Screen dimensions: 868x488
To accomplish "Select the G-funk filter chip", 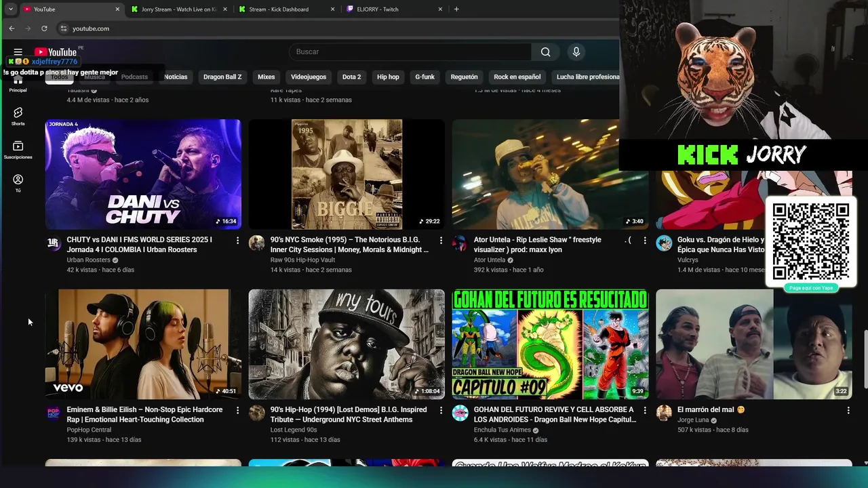I will (x=425, y=77).
